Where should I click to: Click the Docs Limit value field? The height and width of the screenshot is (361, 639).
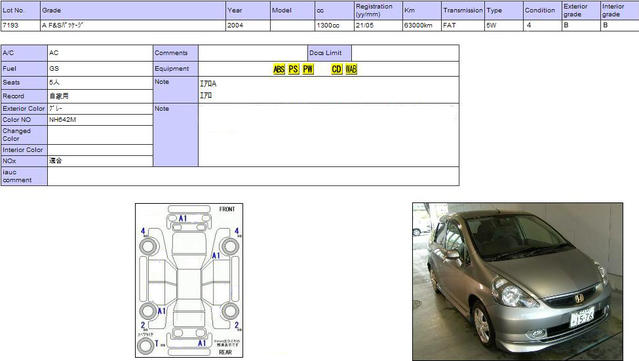point(405,53)
